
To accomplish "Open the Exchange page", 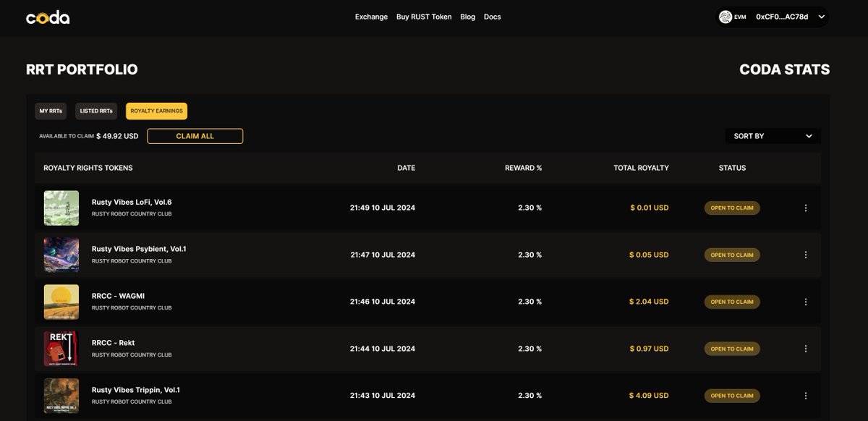I will click(x=371, y=17).
